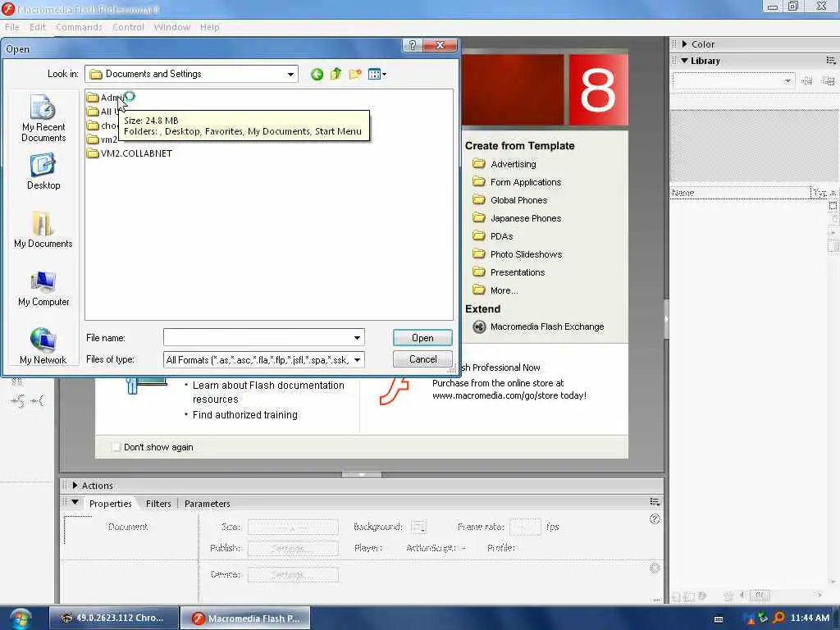Click the Open button
The height and width of the screenshot is (630, 840).
tap(422, 337)
